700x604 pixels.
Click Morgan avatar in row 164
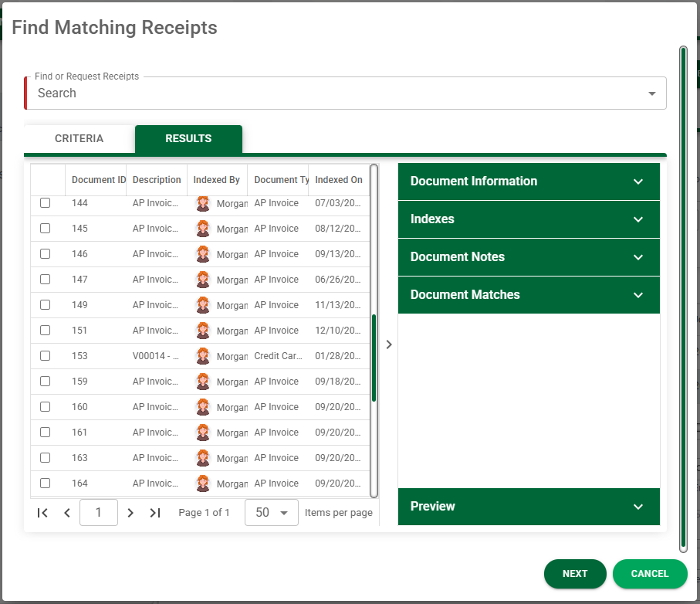point(203,484)
